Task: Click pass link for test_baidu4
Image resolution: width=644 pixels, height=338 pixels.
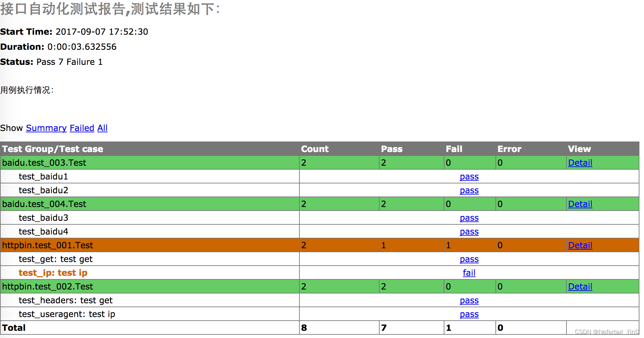Action: click(469, 232)
